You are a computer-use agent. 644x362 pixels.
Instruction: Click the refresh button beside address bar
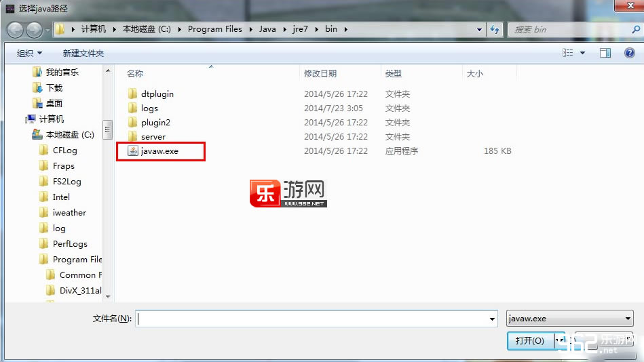495,30
